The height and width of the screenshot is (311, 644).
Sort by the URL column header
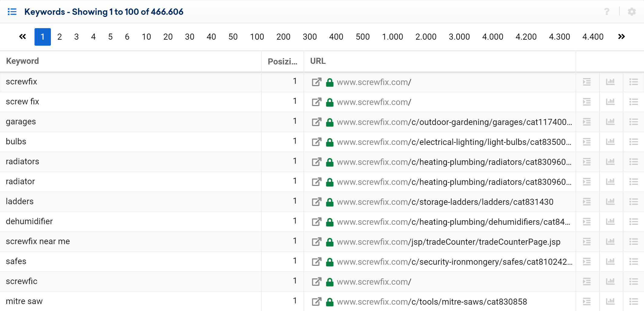[318, 61]
